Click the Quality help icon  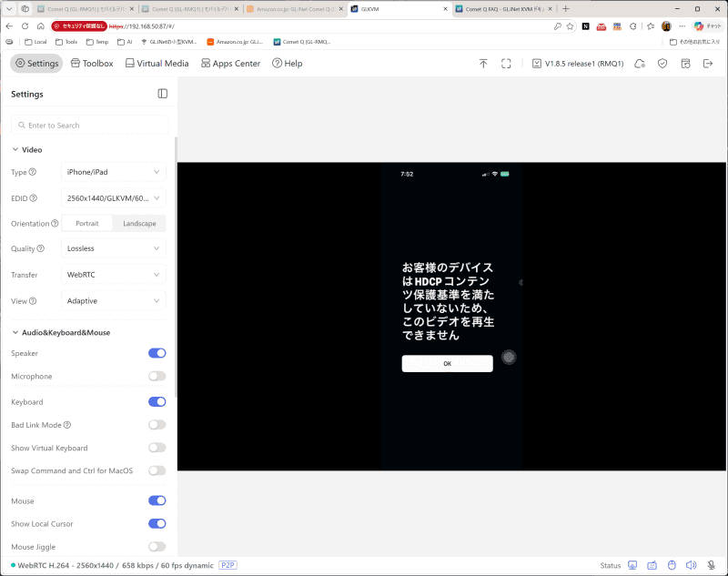pyautogui.click(x=40, y=248)
